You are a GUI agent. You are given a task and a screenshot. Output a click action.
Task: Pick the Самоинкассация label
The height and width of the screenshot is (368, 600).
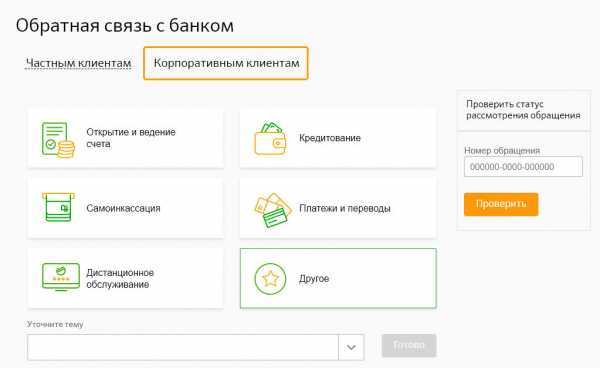(x=123, y=208)
